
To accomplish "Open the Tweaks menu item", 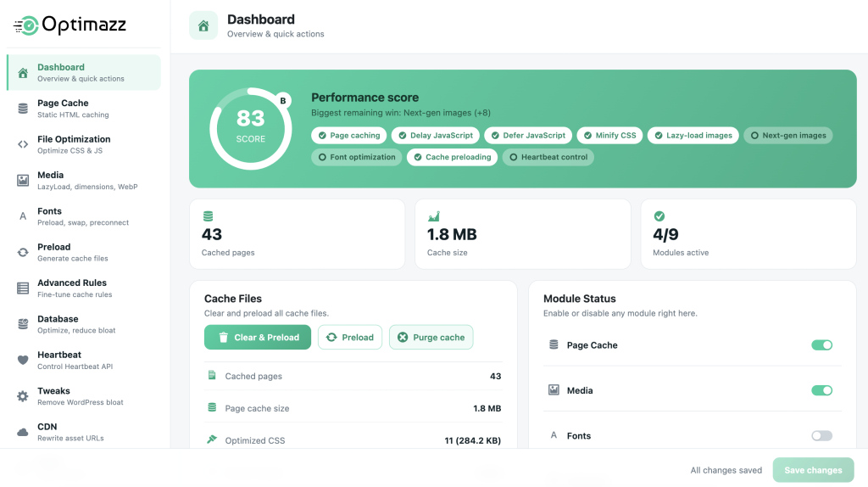I will (84, 396).
